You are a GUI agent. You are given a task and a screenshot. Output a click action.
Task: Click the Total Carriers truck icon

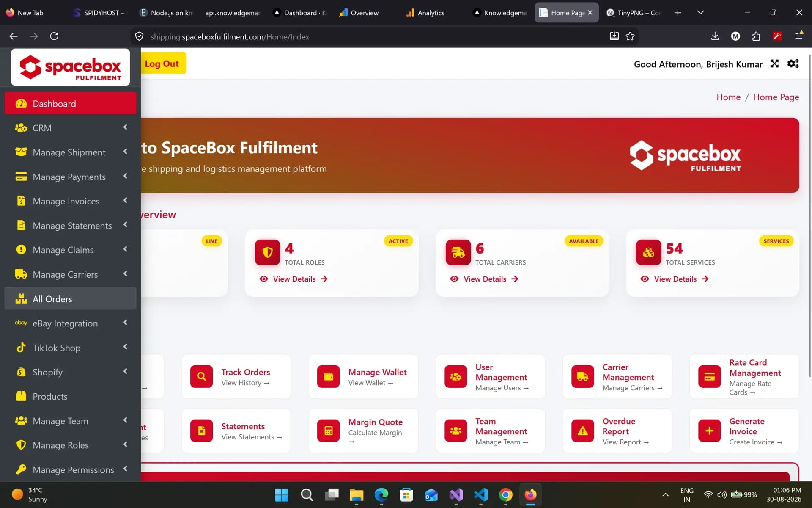(x=458, y=253)
